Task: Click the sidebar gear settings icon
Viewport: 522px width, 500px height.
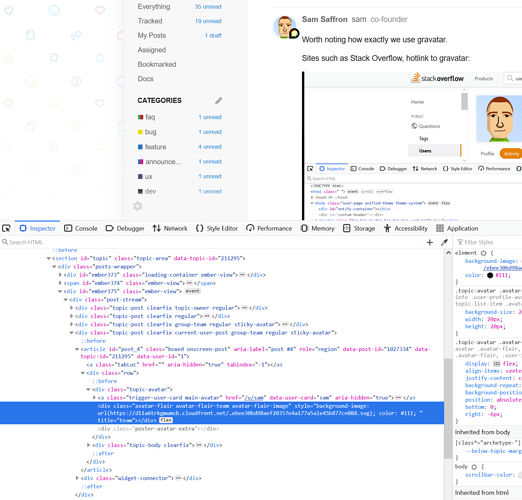Action: pyautogui.click(x=138, y=206)
